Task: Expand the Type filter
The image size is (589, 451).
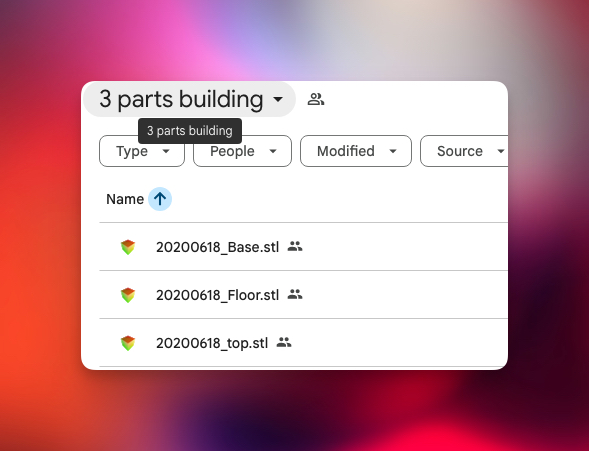Action: (142, 151)
